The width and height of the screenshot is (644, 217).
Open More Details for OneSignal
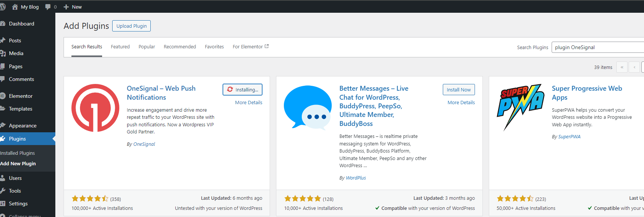pos(249,102)
